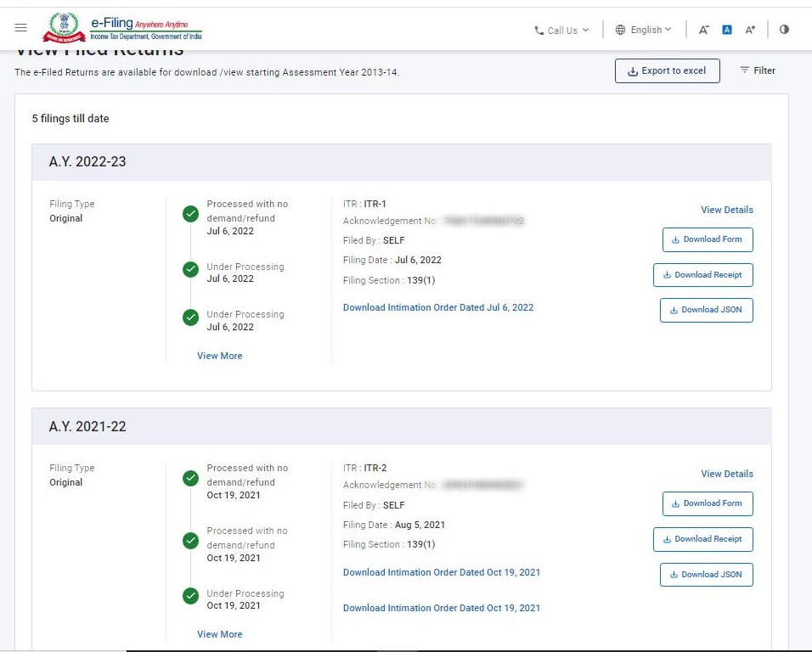Open the Filter options
Viewport: 812px width, 652px height.
757,70
